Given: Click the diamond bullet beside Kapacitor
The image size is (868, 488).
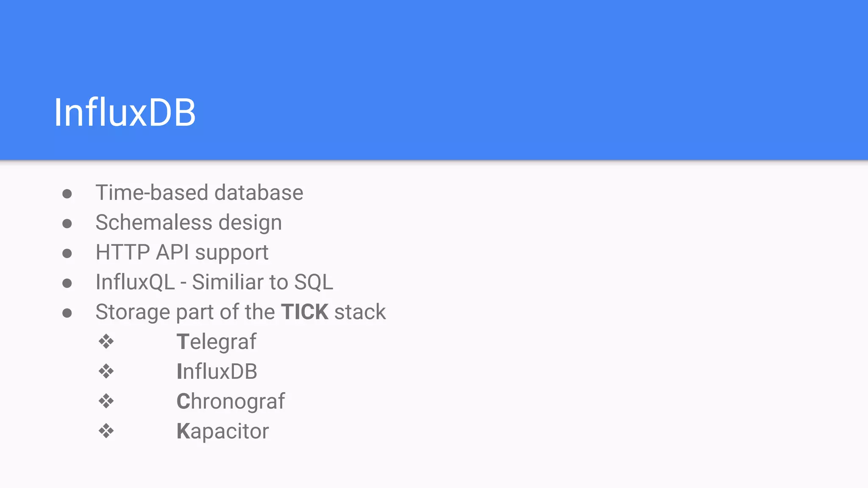Looking at the screenshot, I should 106,431.
